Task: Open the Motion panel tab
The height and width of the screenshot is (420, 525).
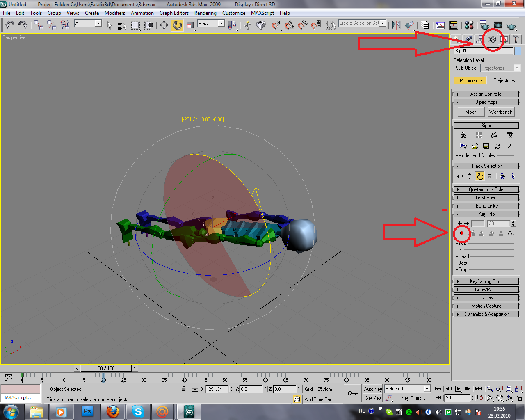Action: pos(493,39)
